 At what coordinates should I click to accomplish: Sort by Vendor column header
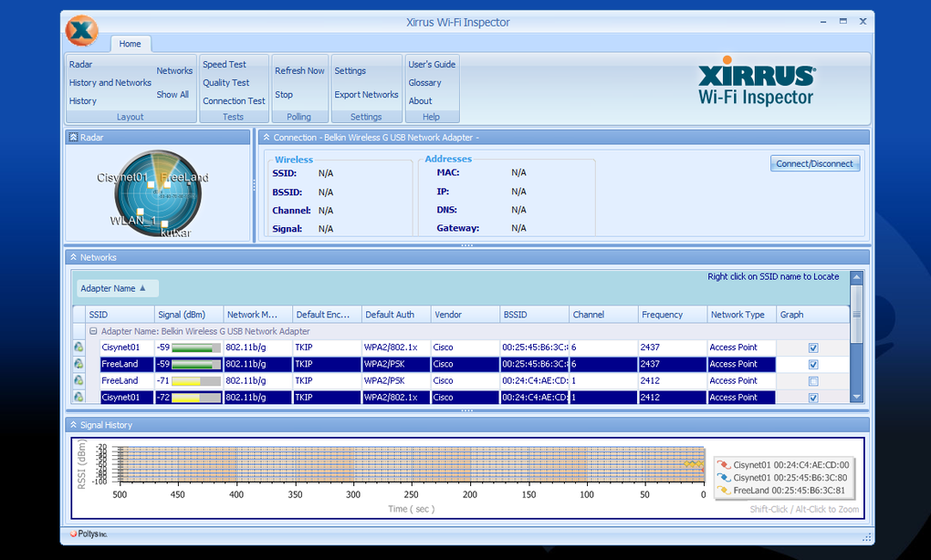(x=465, y=315)
